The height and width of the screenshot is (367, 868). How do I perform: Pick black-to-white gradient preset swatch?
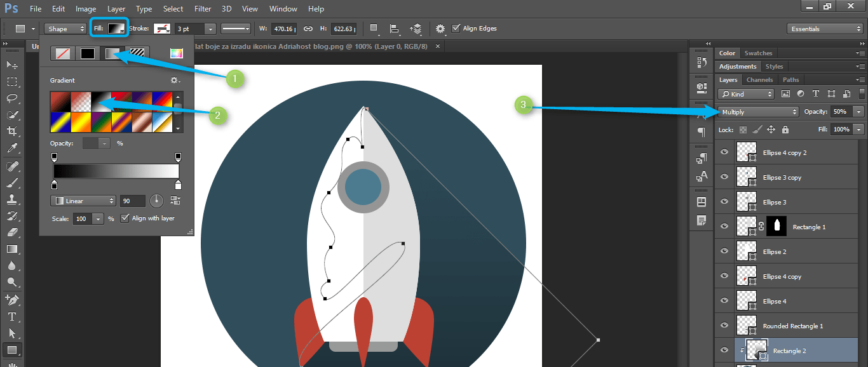[101, 102]
